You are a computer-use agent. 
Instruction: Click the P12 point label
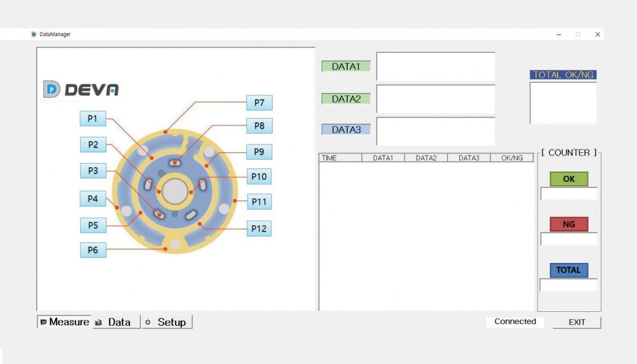(259, 228)
